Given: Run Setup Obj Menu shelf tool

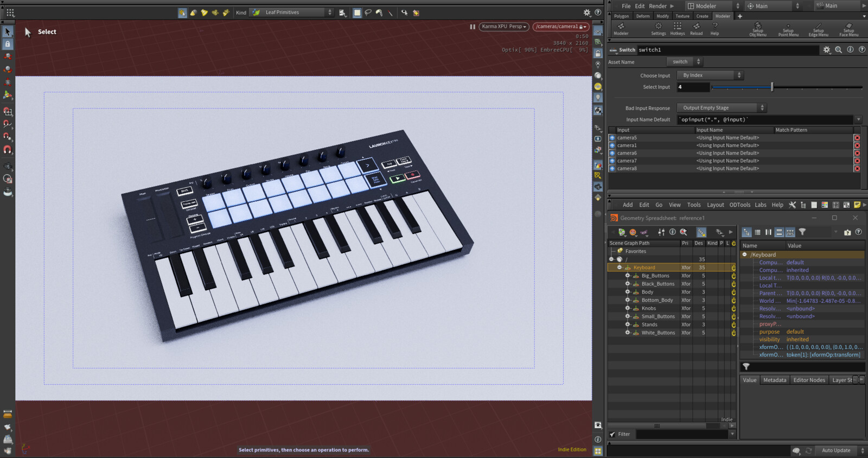Looking at the screenshot, I should [x=758, y=29].
